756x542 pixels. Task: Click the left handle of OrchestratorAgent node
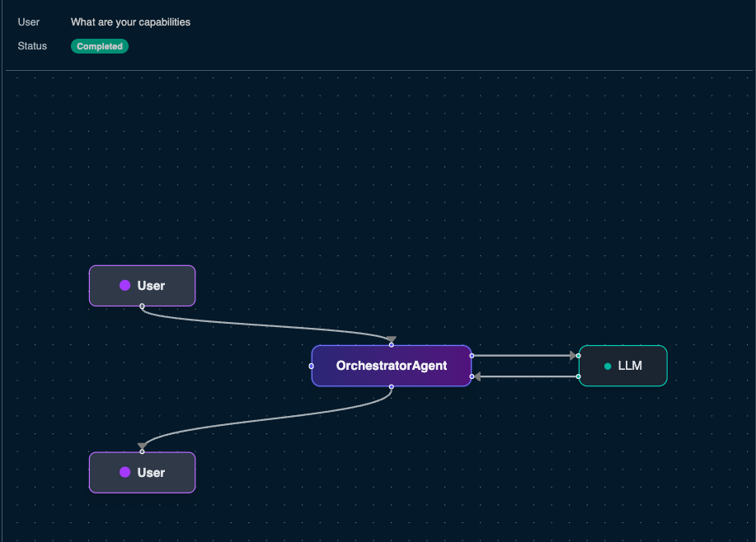click(312, 366)
